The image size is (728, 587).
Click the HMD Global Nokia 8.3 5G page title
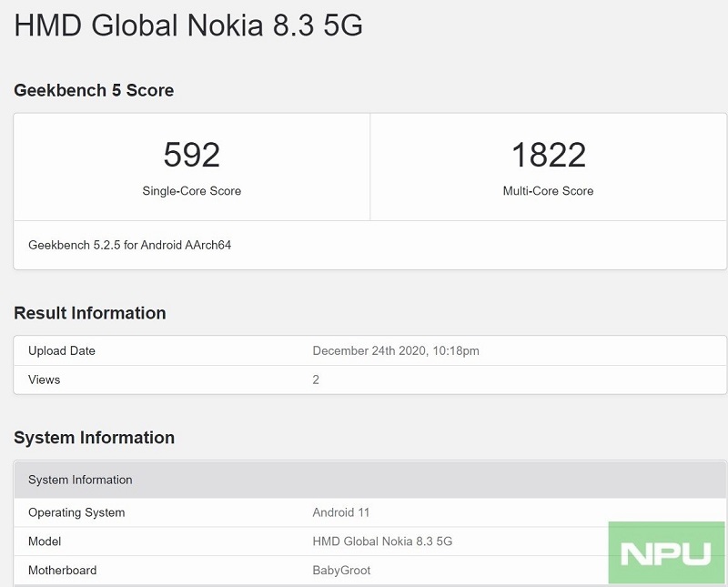pyautogui.click(x=188, y=25)
